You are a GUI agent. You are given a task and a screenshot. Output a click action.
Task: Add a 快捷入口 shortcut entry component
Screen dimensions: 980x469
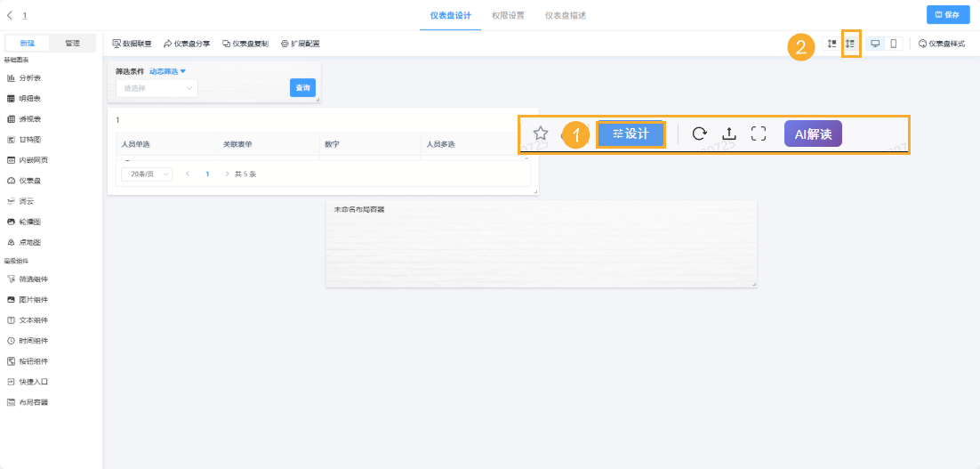click(x=27, y=382)
